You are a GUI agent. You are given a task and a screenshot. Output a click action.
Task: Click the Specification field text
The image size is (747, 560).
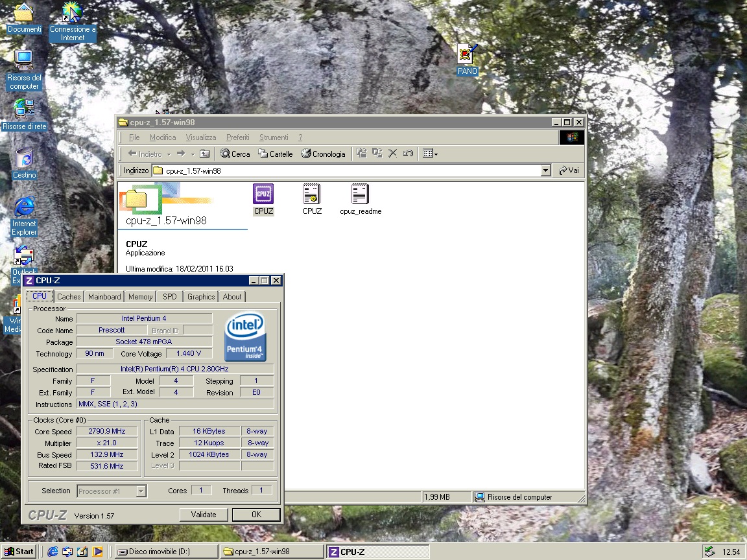coord(174,369)
